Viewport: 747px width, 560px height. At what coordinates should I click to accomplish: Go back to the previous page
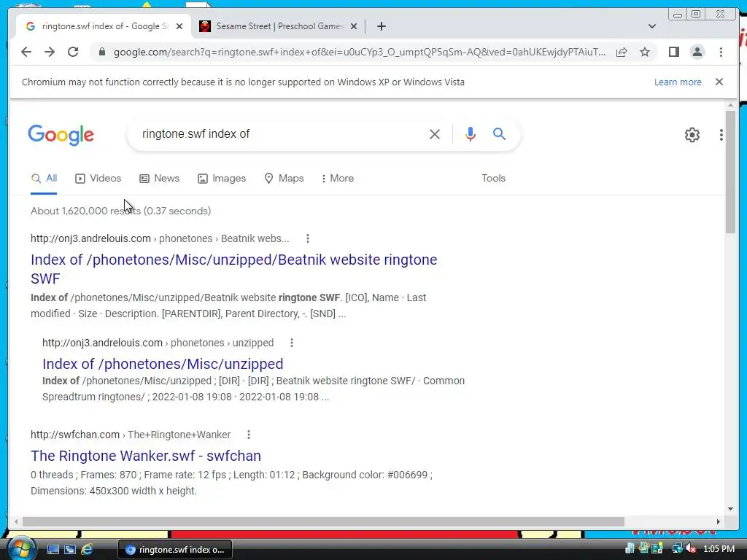tap(26, 52)
